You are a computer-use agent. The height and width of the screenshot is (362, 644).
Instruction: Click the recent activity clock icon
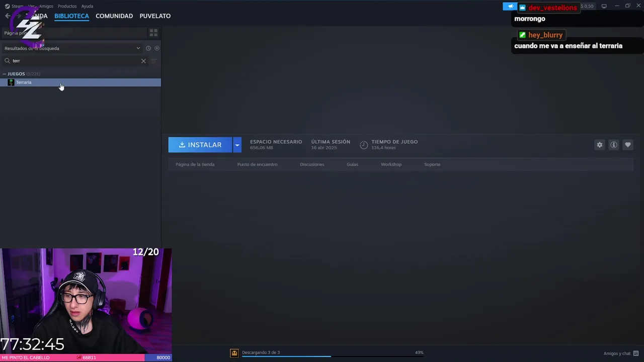point(148,48)
